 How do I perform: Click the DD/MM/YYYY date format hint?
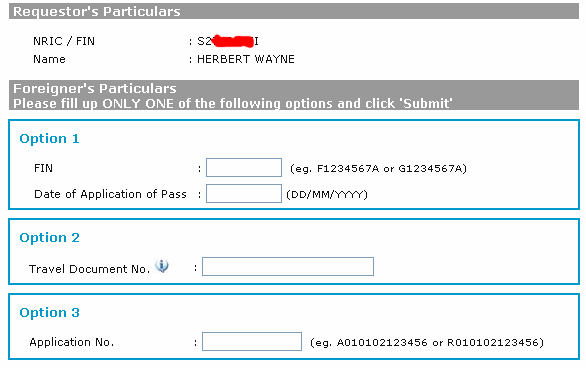click(327, 194)
